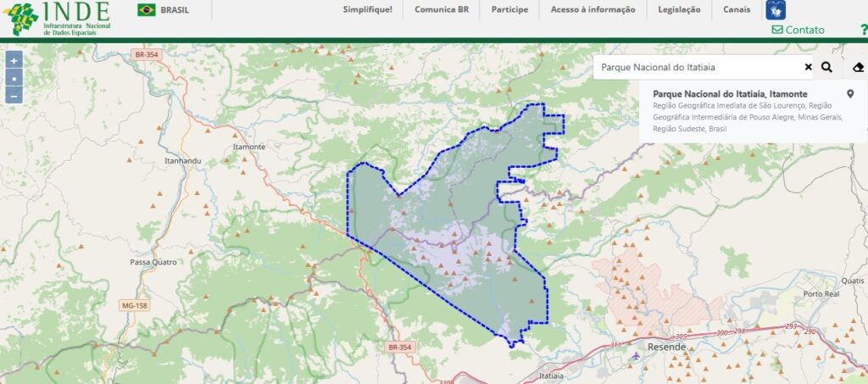
Task: Clear search text with the X
Action: pos(808,67)
